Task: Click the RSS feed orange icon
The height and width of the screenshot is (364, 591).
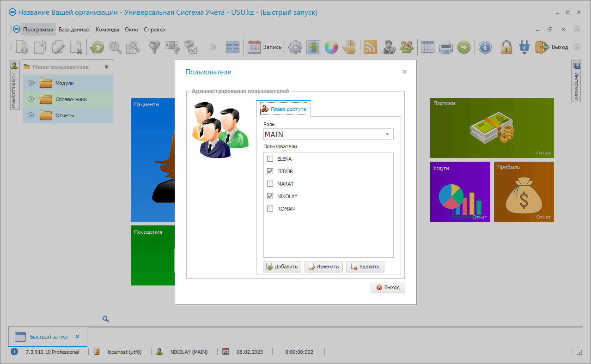Action: click(370, 47)
